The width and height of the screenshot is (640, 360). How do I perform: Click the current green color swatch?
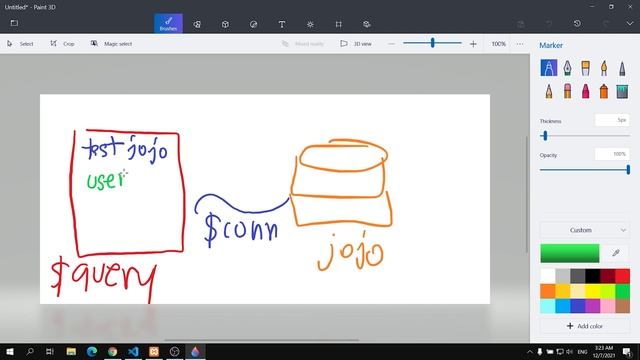(570, 253)
